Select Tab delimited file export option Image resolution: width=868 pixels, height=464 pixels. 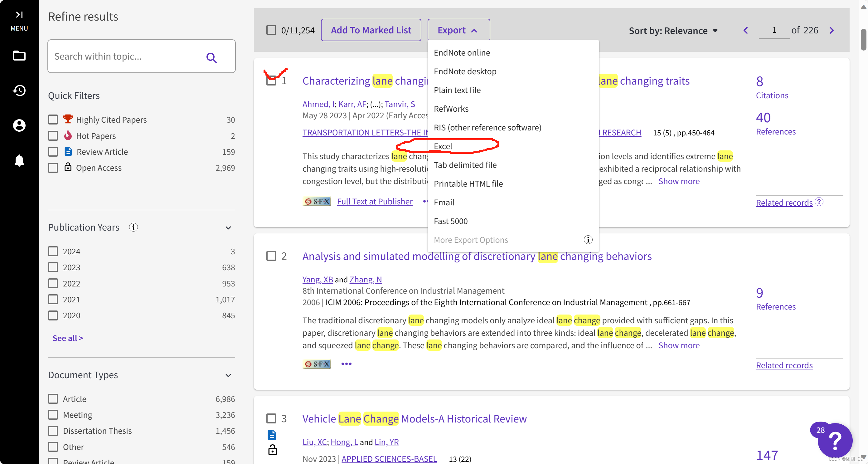click(465, 165)
